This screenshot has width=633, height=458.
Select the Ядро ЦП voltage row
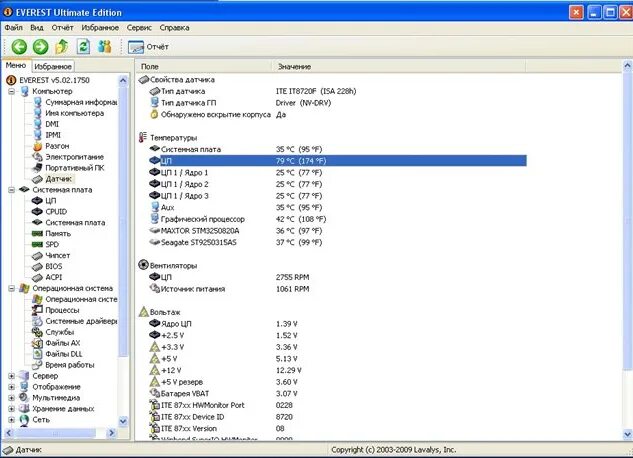pos(224,324)
